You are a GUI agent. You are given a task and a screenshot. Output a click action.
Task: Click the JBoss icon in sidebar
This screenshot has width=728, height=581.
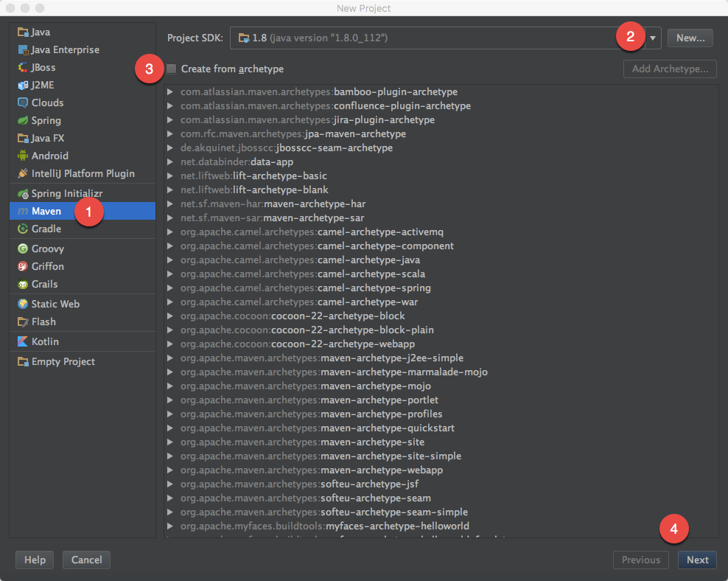coord(23,67)
